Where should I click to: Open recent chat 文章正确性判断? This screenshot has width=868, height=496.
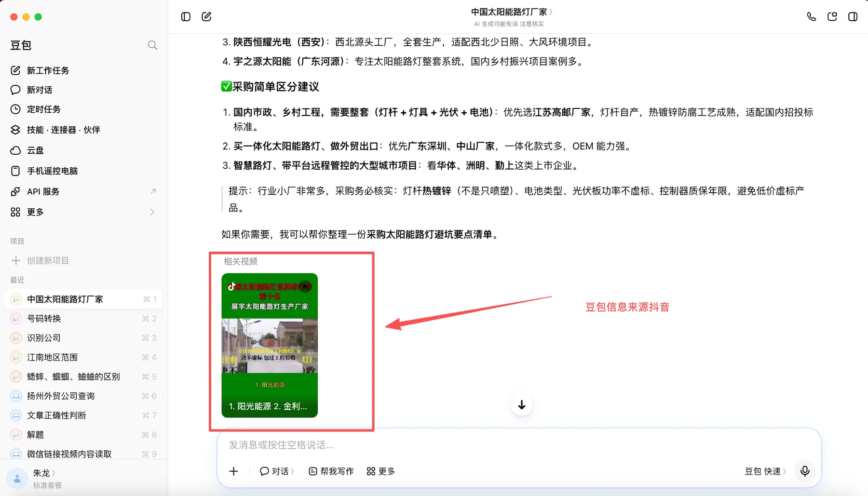pyautogui.click(x=83, y=415)
